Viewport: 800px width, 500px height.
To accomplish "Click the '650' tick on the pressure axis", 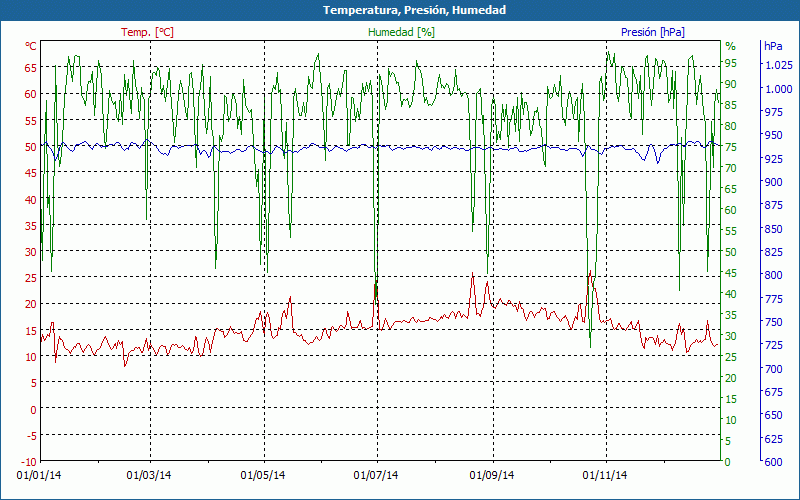I will [773, 415].
